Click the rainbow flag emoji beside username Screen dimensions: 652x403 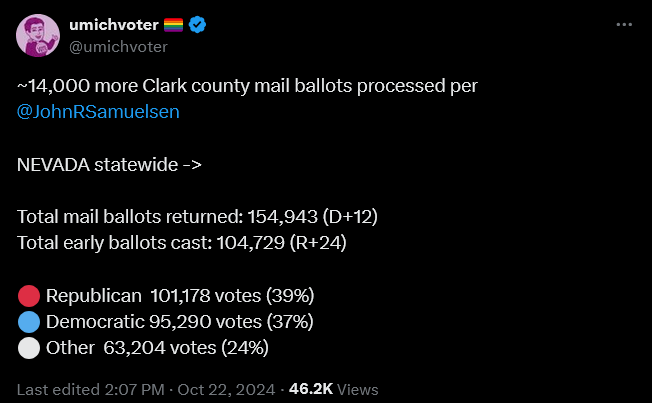[173, 25]
